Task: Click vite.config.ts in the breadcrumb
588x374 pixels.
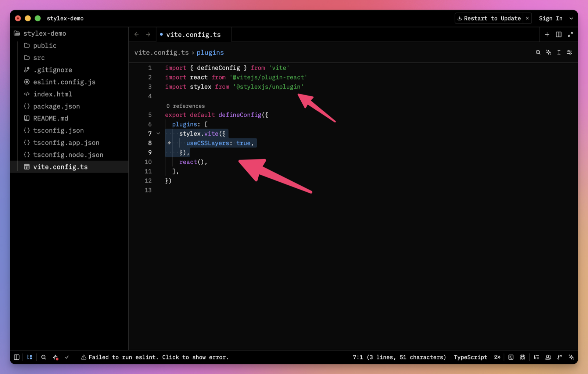Action: 161,53
